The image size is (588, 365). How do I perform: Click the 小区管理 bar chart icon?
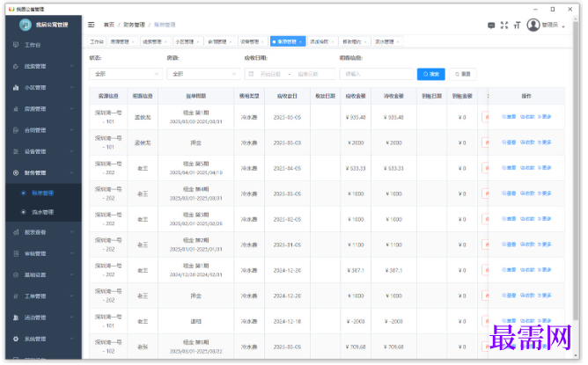coord(16,87)
